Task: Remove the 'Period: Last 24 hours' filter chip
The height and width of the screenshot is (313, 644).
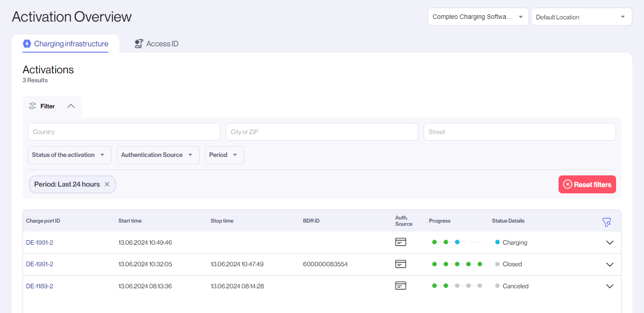Action: [107, 184]
